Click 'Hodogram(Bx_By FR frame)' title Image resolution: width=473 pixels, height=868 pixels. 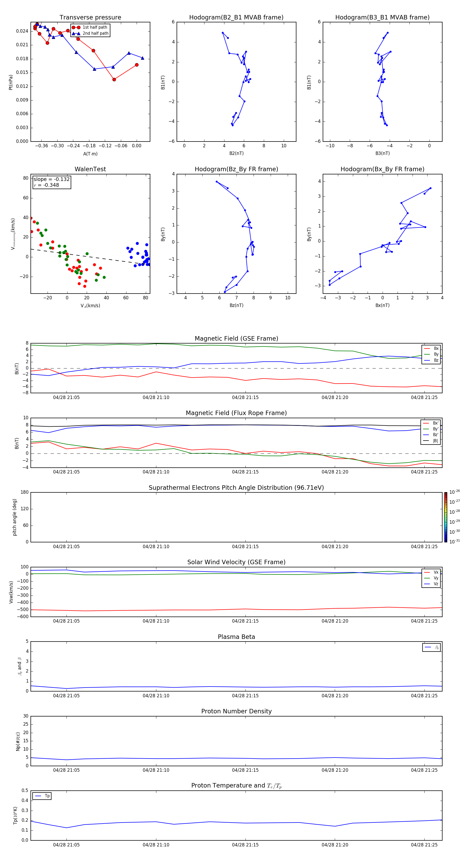(382, 169)
